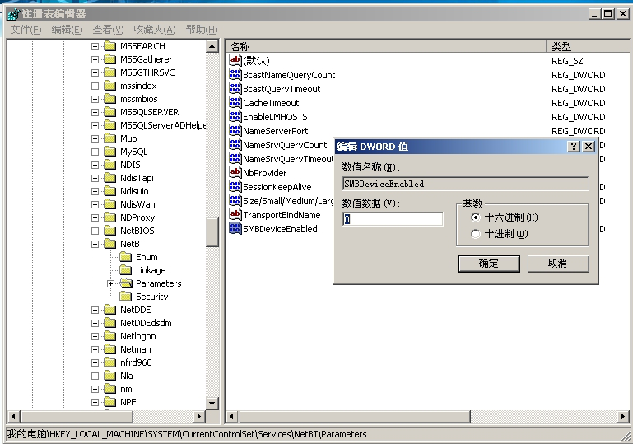Click the registry editor title bar icon

coord(13,14)
